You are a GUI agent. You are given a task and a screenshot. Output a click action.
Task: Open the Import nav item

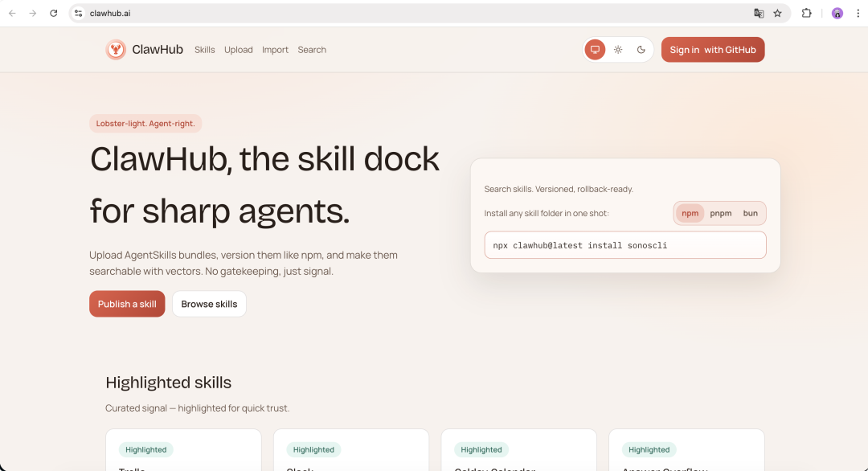click(x=275, y=50)
